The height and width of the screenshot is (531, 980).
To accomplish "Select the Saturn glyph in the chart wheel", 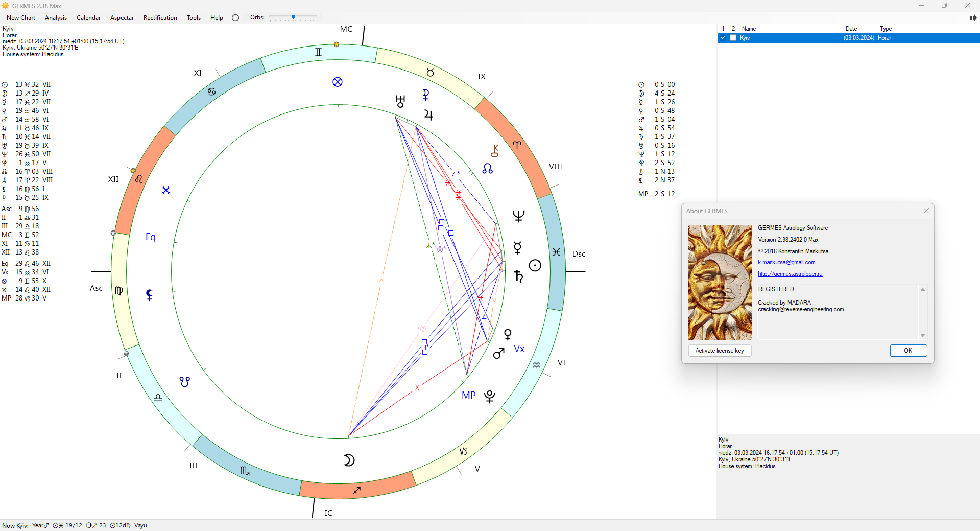I will (518, 276).
